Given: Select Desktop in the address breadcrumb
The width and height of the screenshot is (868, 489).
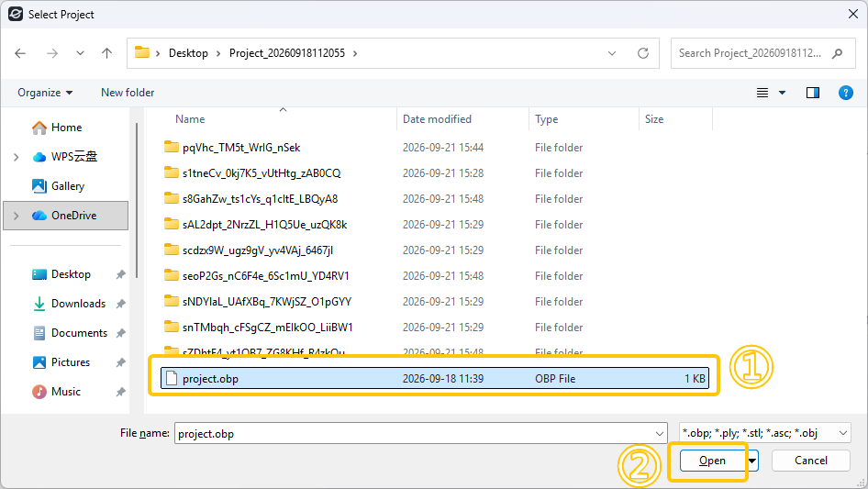Looking at the screenshot, I should [x=188, y=53].
